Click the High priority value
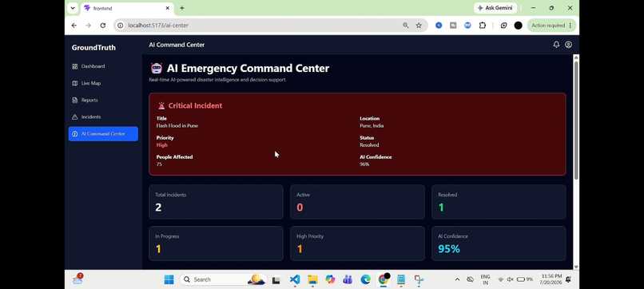The width and height of the screenshot is (644, 289). pyautogui.click(x=162, y=145)
